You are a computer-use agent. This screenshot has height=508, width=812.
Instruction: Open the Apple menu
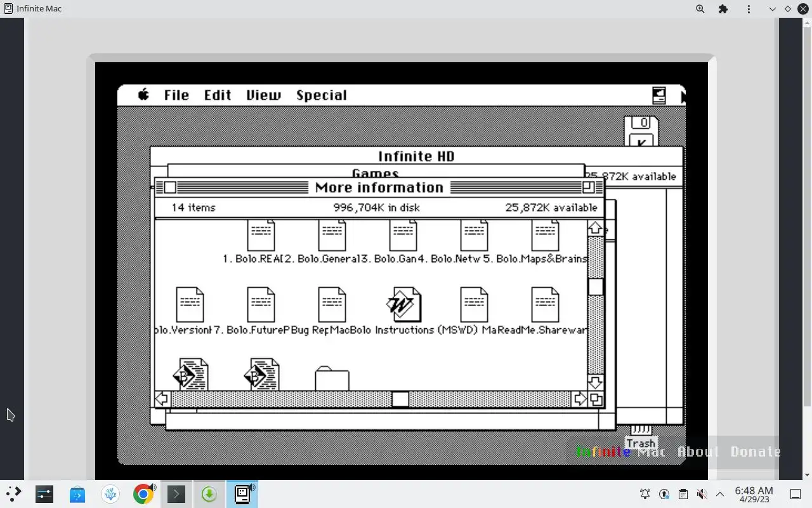144,95
